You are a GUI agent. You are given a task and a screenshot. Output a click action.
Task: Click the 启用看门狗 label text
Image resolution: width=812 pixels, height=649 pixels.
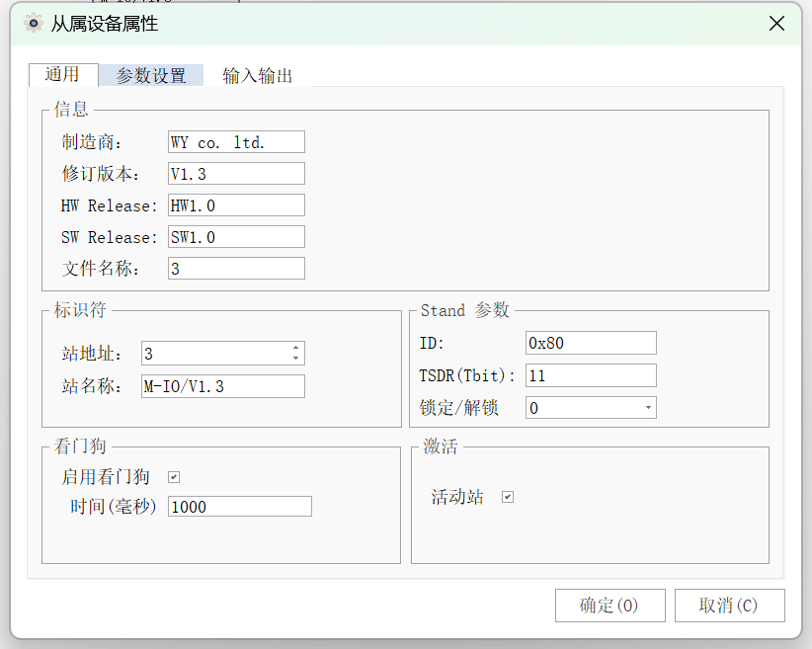click(106, 477)
